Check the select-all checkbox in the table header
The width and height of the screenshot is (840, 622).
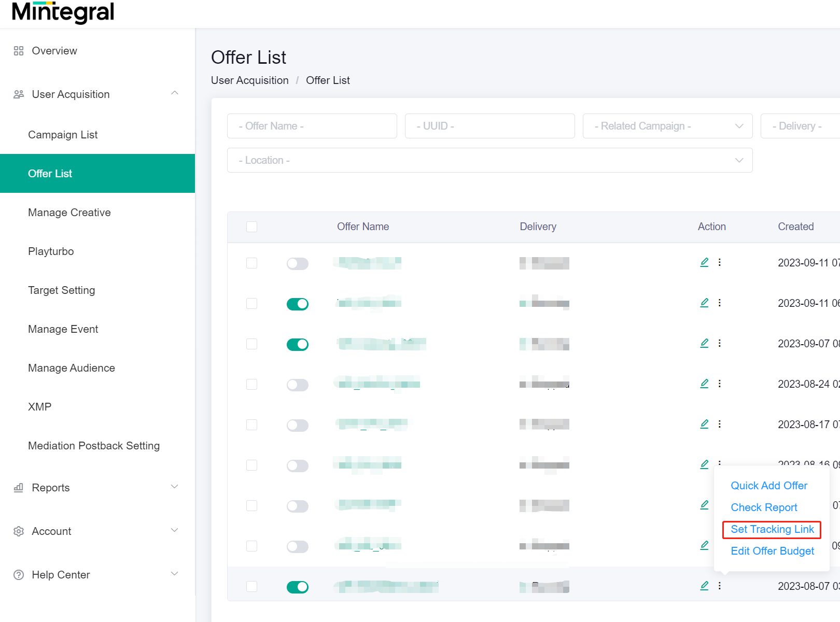click(251, 227)
